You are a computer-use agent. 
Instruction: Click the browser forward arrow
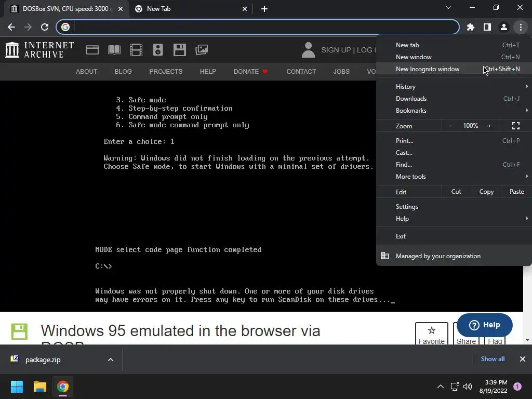click(x=28, y=27)
